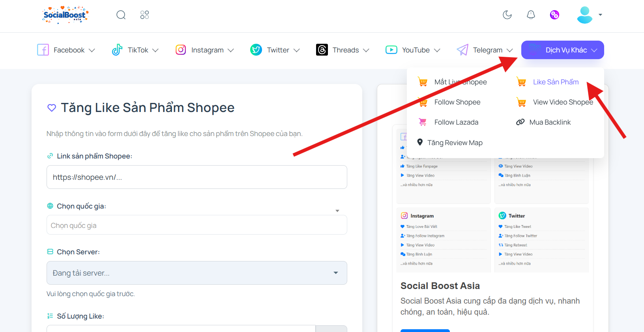The width and height of the screenshot is (644, 332).
Task: Click server icon beside Chọn Server label
Action: [x=50, y=252]
